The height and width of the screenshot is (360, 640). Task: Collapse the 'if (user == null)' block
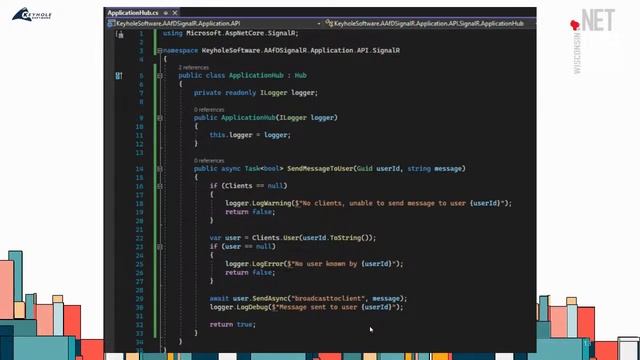[160, 247]
